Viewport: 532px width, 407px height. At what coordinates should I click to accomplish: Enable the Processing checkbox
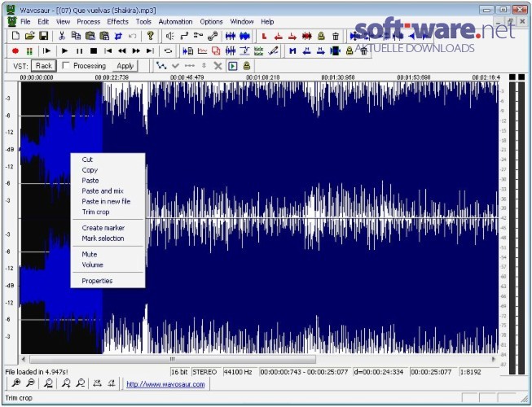(66, 66)
